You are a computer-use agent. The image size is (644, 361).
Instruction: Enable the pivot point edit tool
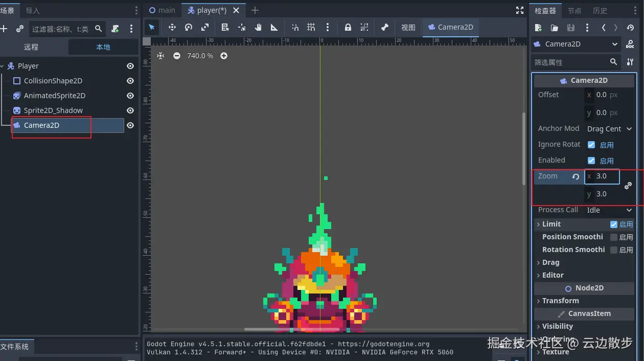[x=242, y=27]
